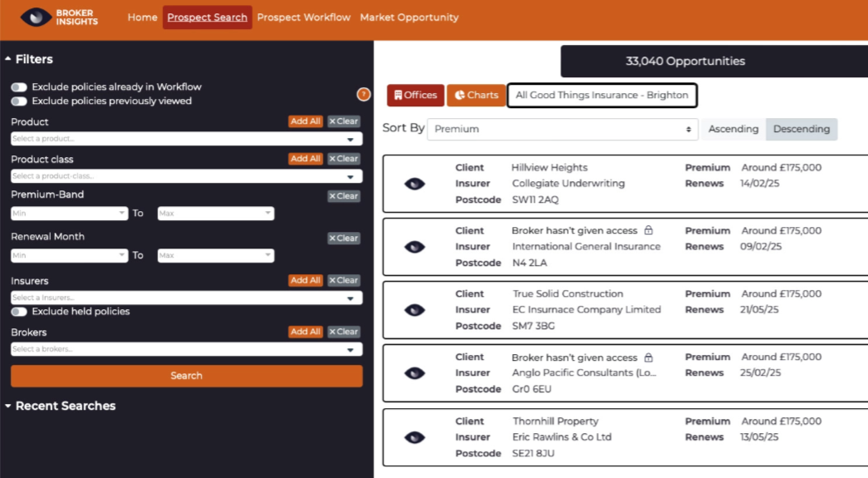The image size is (868, 478).
Task: Open the Insurers dropdown
Action: coord(187,298)
